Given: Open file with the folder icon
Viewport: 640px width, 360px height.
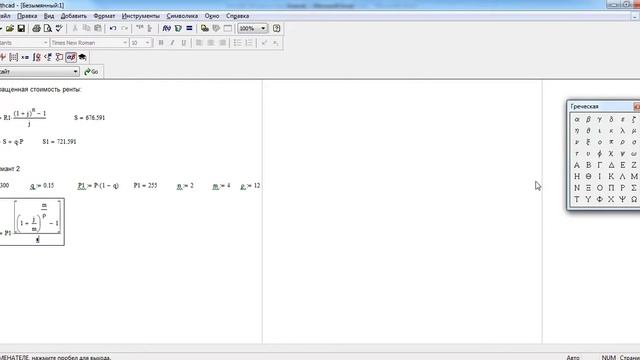Looking at the screenshot, I should [x=10, y=28].
